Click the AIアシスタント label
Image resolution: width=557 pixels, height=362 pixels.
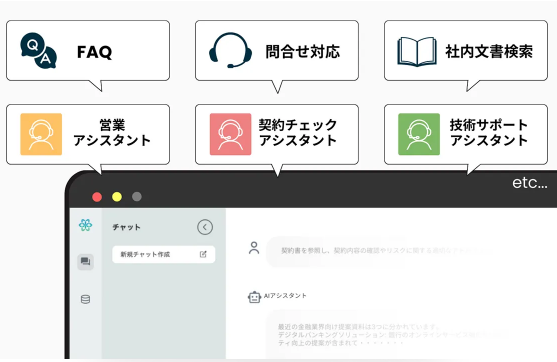pos(285,296)
